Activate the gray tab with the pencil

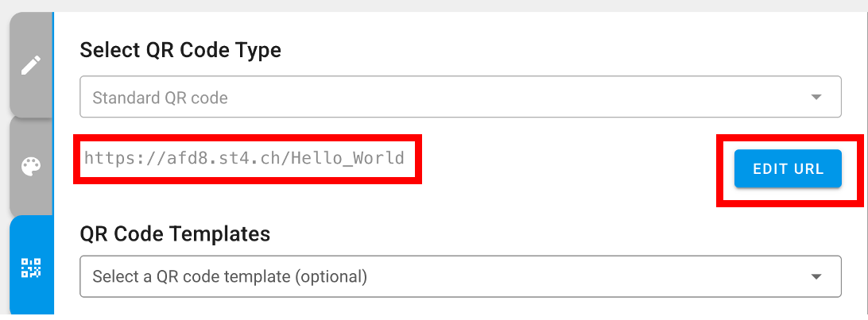(30, 65)
